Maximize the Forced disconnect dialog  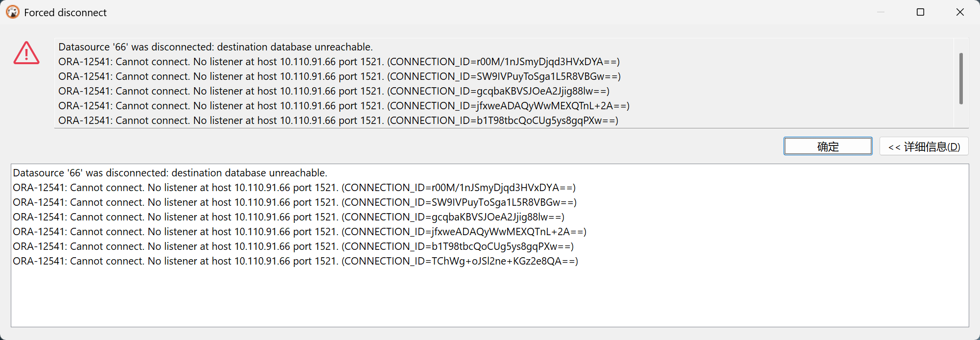(920, 12)
